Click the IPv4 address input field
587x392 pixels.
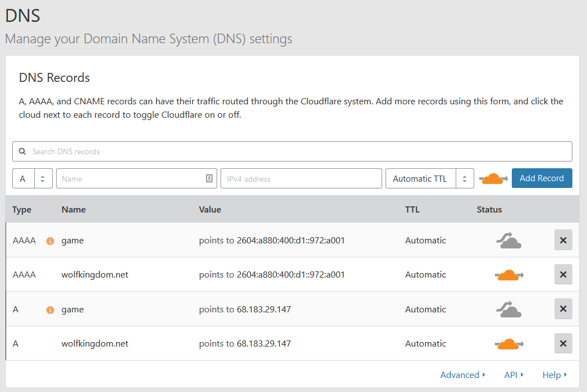[x=301, y=178]
